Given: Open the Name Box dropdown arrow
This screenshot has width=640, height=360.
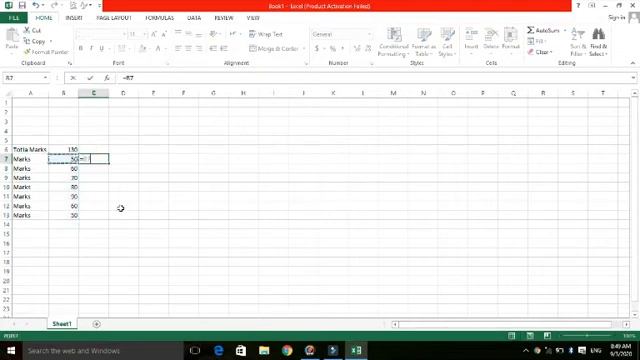Looking at the screenshot, I should pos(45,78).
